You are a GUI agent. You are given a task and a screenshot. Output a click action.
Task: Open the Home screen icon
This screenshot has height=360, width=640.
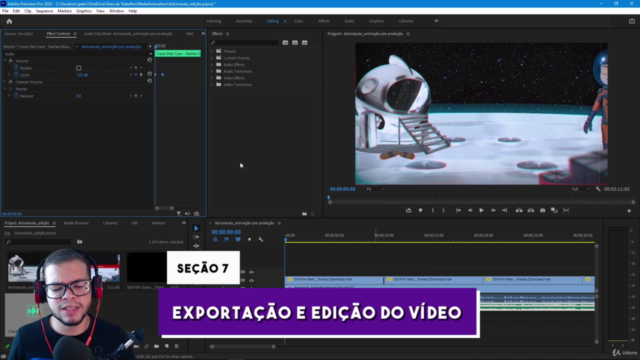(9, 21)
